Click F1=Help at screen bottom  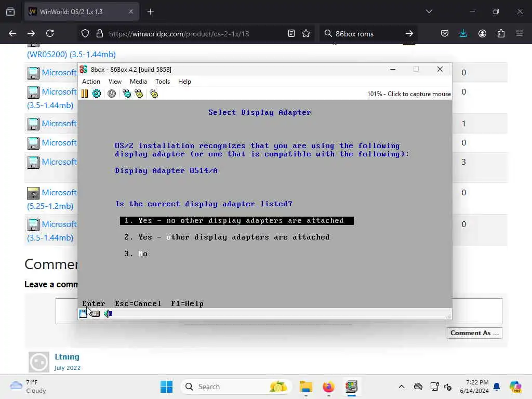click(187, 303)
